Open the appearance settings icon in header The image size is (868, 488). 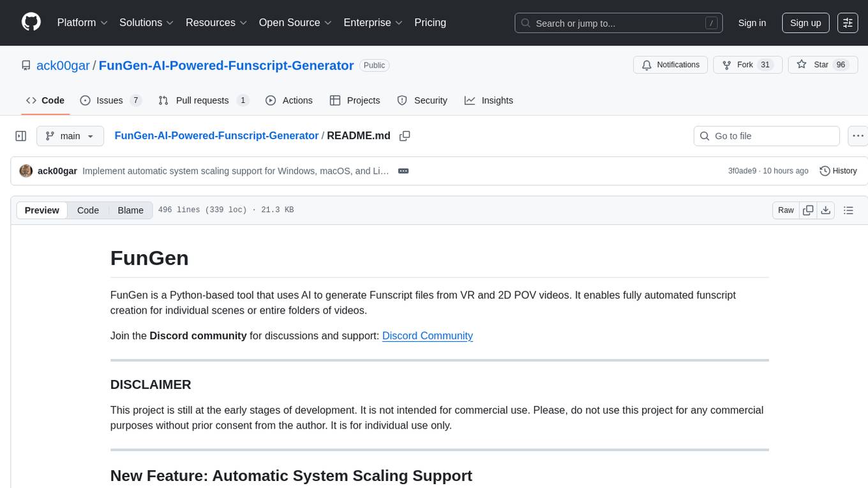click(x=848, y=23)
